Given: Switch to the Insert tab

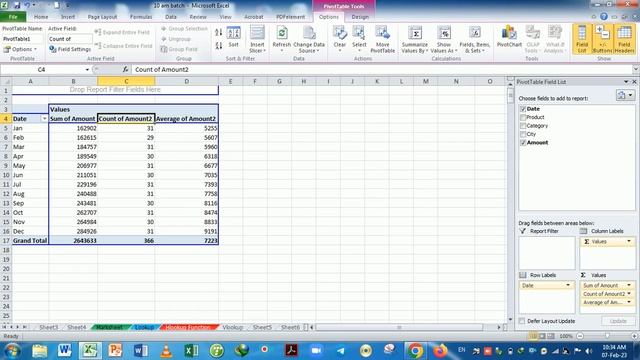Looking at the screenshot, I should 68,17.
